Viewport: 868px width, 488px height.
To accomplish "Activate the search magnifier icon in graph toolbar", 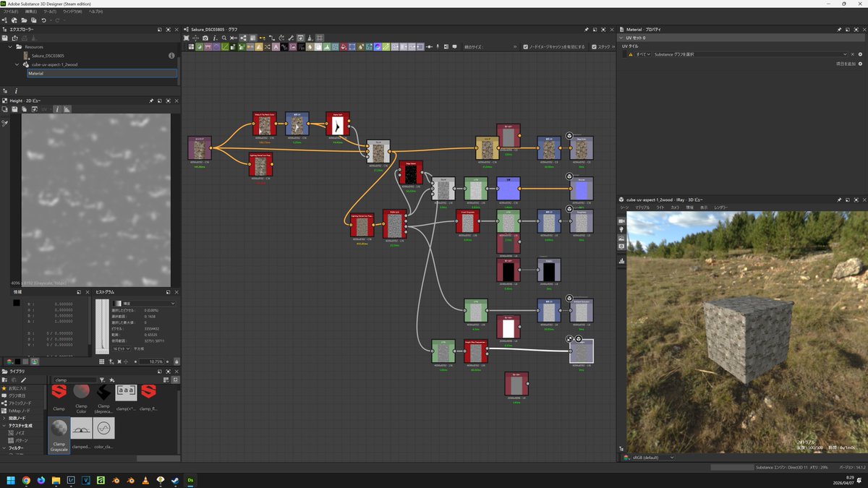I will (x=224, y=38).
